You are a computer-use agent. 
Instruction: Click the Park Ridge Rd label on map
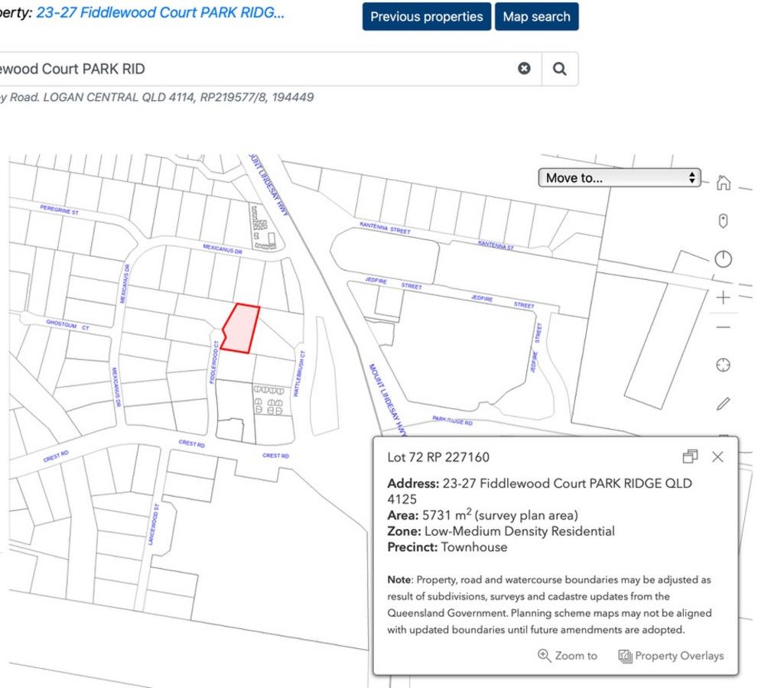pyautogui.click(x=452, y=420)
